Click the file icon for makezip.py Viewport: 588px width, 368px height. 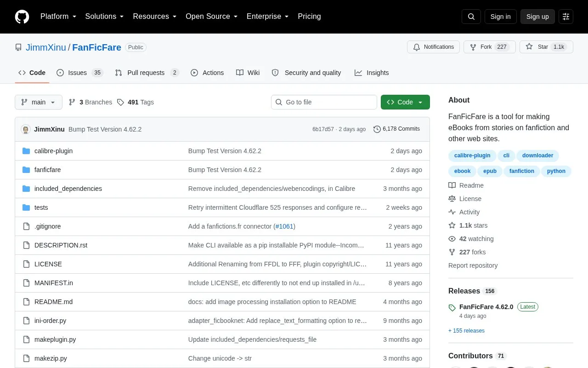click(x=26, y=358)
